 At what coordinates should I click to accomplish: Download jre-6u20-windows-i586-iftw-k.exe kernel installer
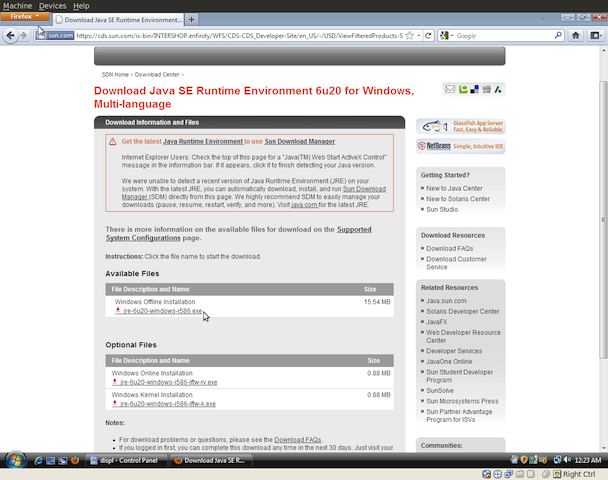tap(168, 404)
